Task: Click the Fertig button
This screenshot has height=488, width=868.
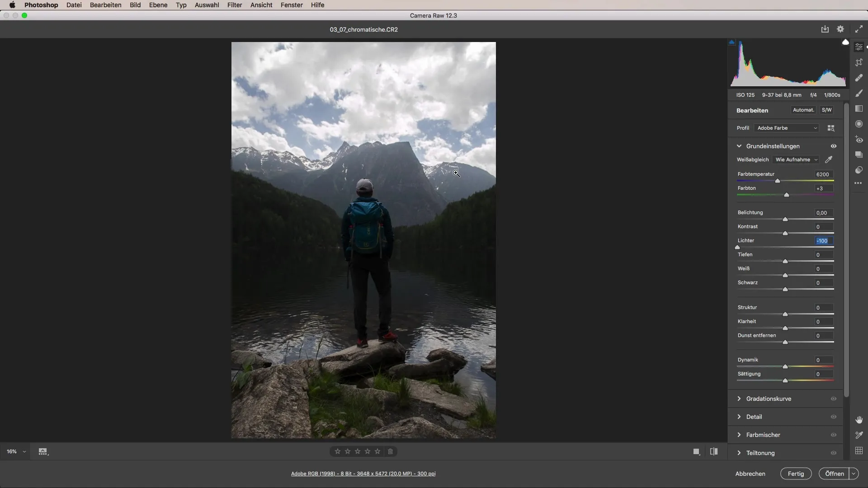Action: (796, 474)
